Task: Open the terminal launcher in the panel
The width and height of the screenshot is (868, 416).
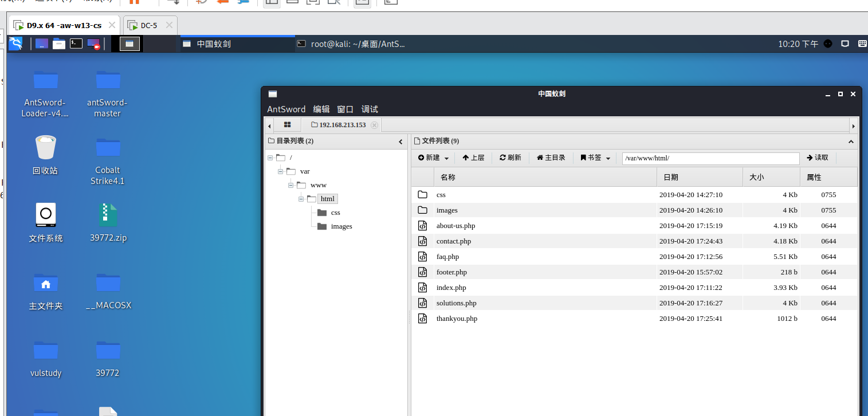Action: [x=76, y=44]
